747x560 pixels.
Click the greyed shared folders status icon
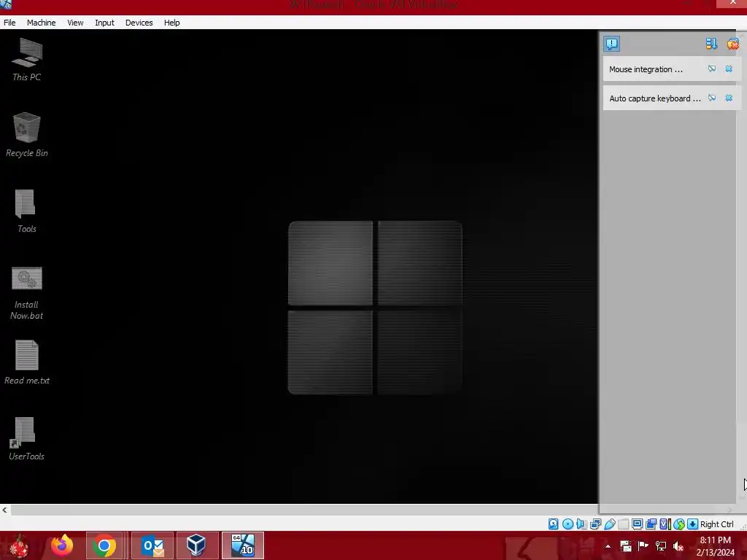point(623,524)
